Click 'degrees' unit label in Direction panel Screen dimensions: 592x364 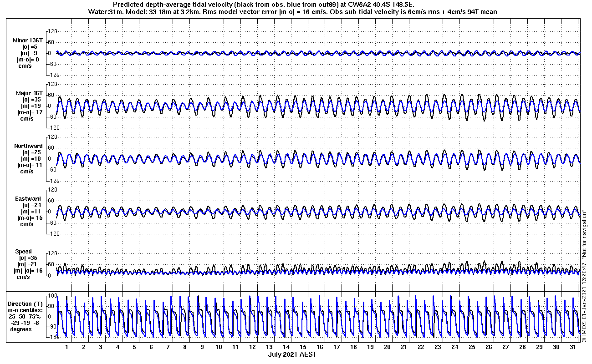(21, 329)
